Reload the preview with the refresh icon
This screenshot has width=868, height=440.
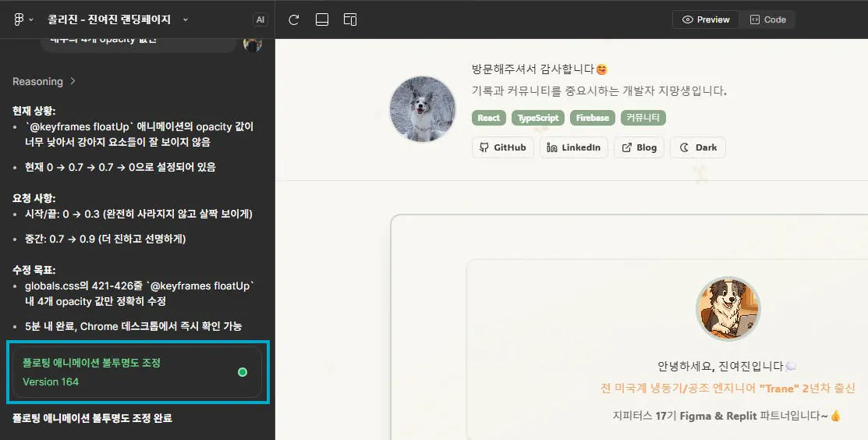[294, 20]
